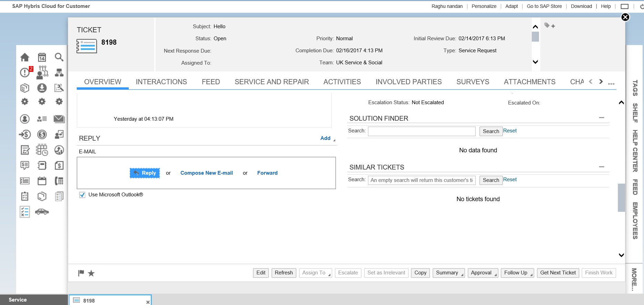This screenshot has height=305, width=644.
Task: Click the Edit button
Action: (261, 273)
